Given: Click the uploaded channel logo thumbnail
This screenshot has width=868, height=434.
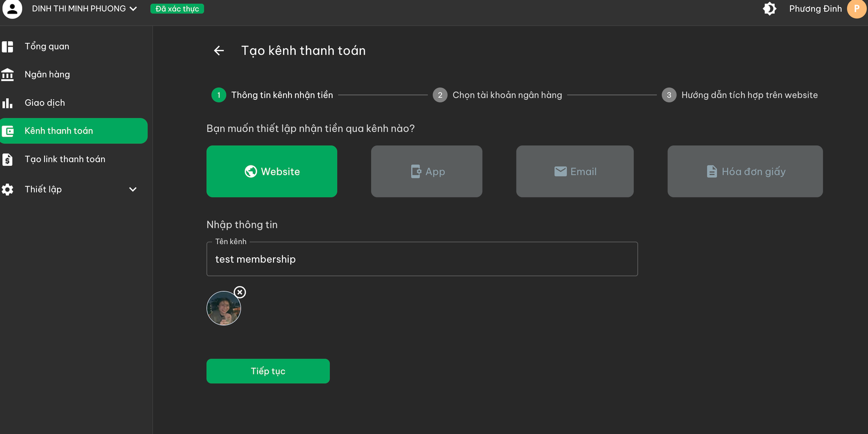Looking at the screenshot, I should click(224, 308).
